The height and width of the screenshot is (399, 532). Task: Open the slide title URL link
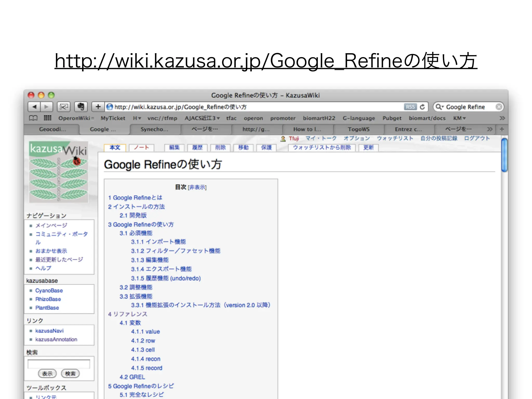click(x=266, y=61)
